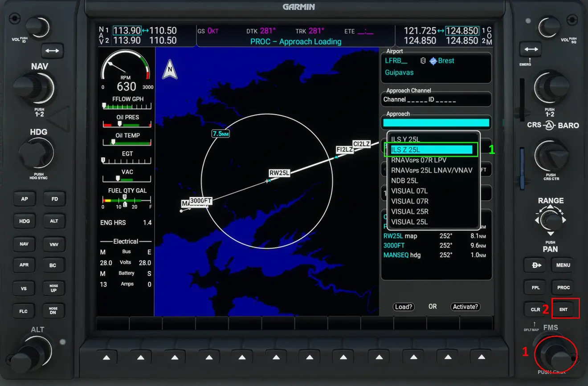
Task: Click the Activate? button
Action: 465,307
